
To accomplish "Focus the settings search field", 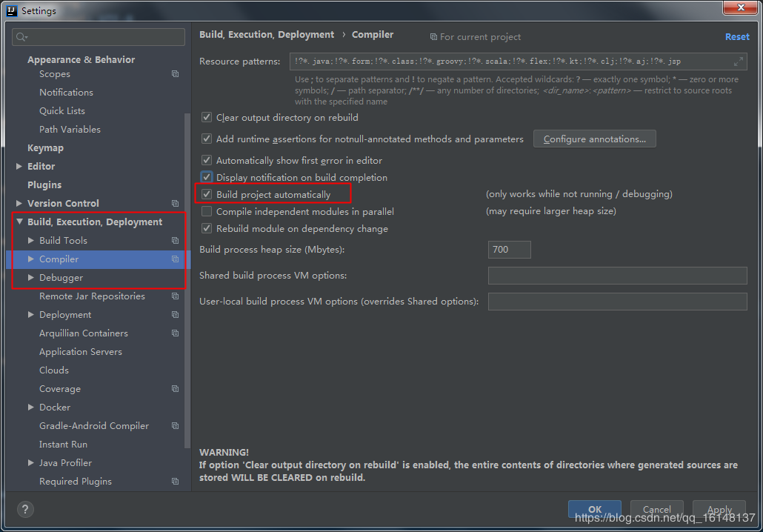I will coord(99,37).
